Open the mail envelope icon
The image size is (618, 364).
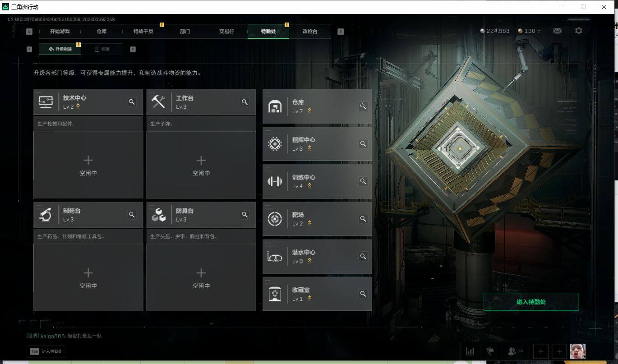557,31
